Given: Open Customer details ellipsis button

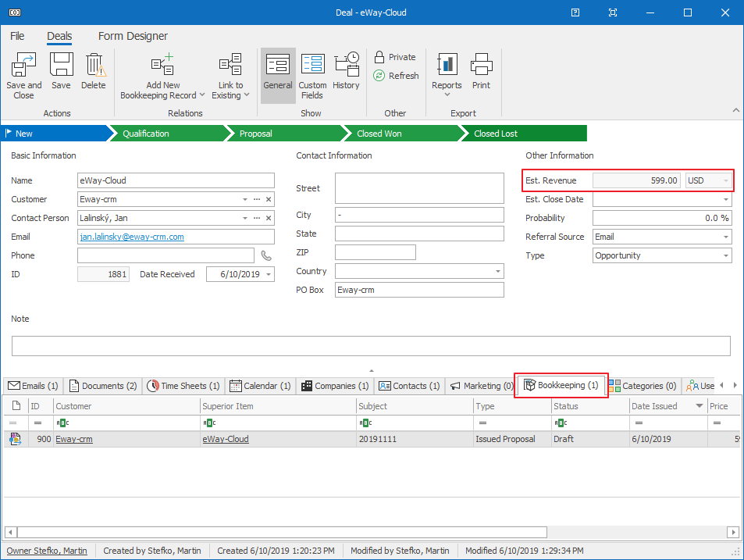Looking at the screenshot, I should pyautogui.click(x=257, y=199).
